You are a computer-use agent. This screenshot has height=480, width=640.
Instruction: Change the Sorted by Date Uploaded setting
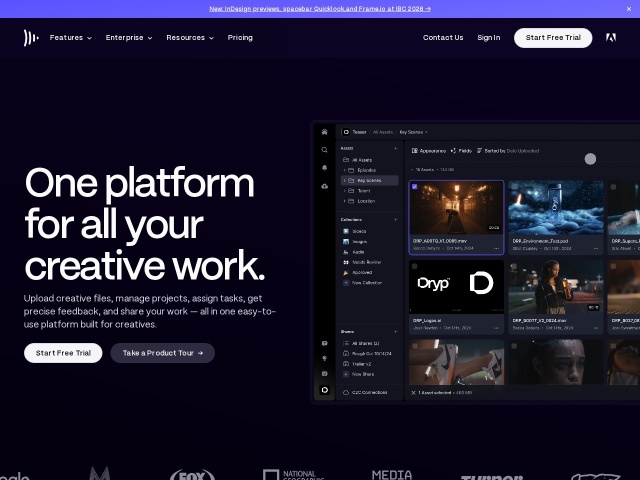508,151
